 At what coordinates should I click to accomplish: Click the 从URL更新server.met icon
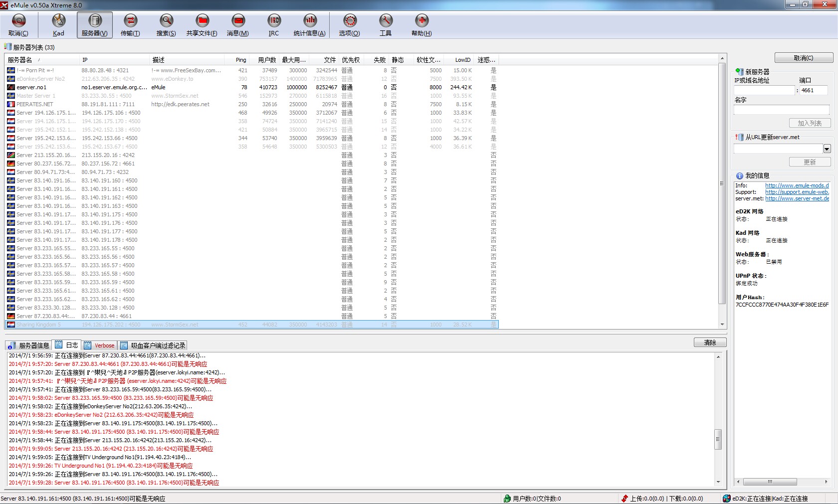coord(739,137)
